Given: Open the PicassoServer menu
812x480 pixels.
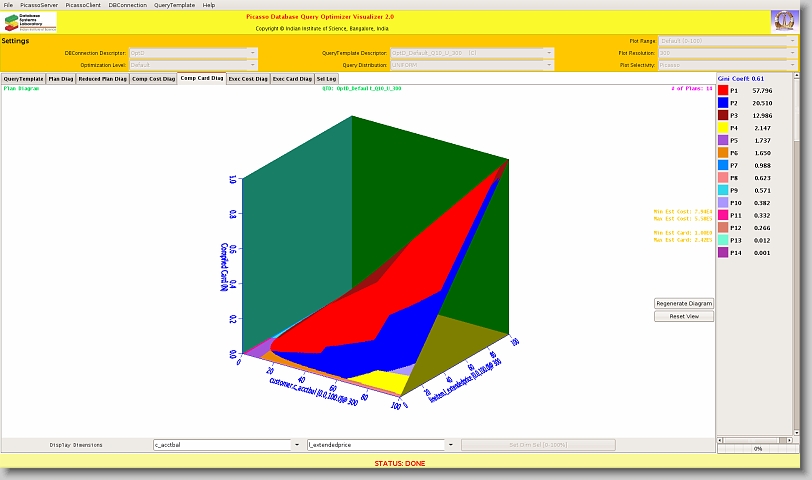Looking at the screenshot, I should tap(39, 5).
